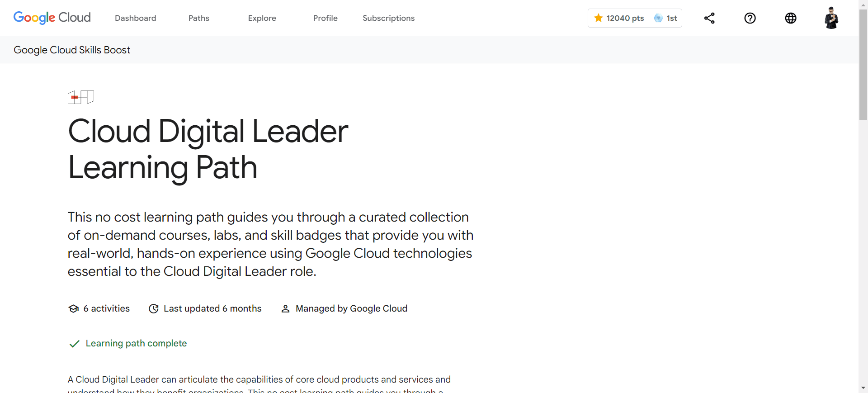This screenshot has height=393, width=868.
Task: Click the Google Cloud Skills Boost breadcrumb
Action: 72,50
